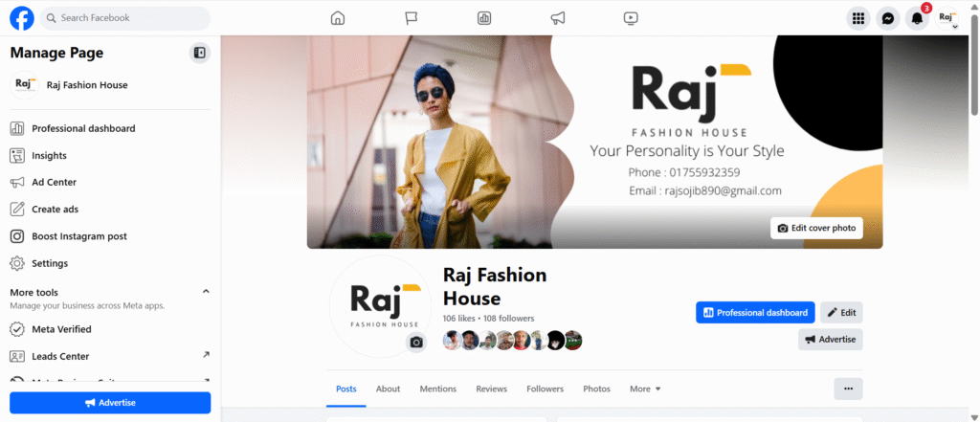
Task: Click the Edit page button
Action: tap(841, 313)
